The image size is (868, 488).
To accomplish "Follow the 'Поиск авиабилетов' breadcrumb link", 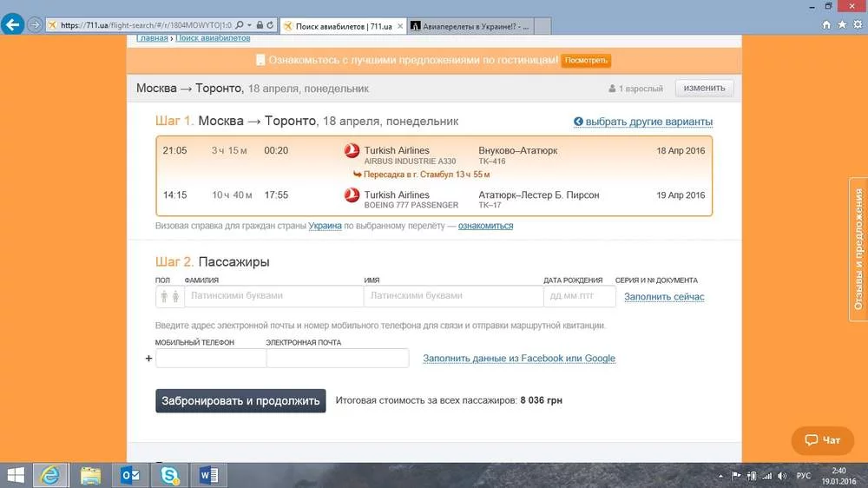I will pyautogui.click(x=213, y=37).
